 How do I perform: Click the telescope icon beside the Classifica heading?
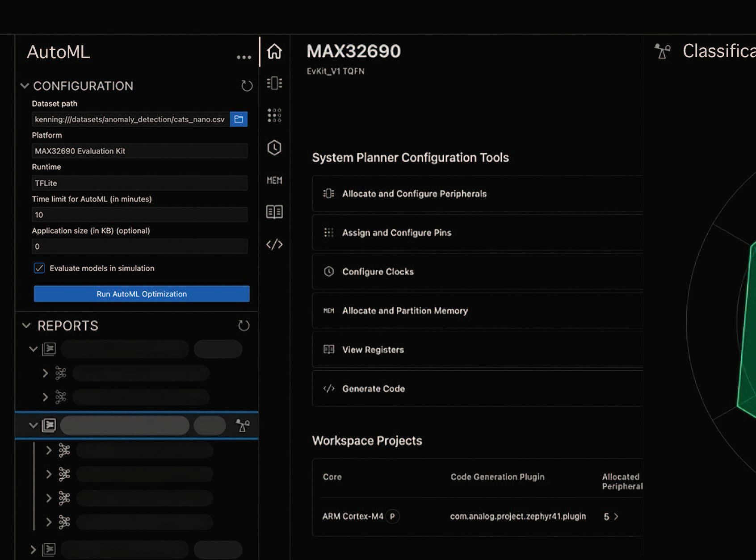coord(663,51)
